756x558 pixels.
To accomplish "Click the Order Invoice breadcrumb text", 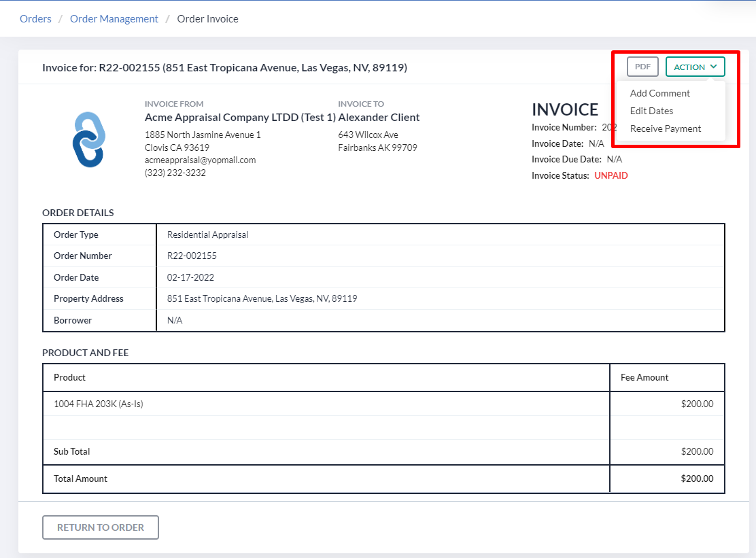I will [x=208, y=19].
